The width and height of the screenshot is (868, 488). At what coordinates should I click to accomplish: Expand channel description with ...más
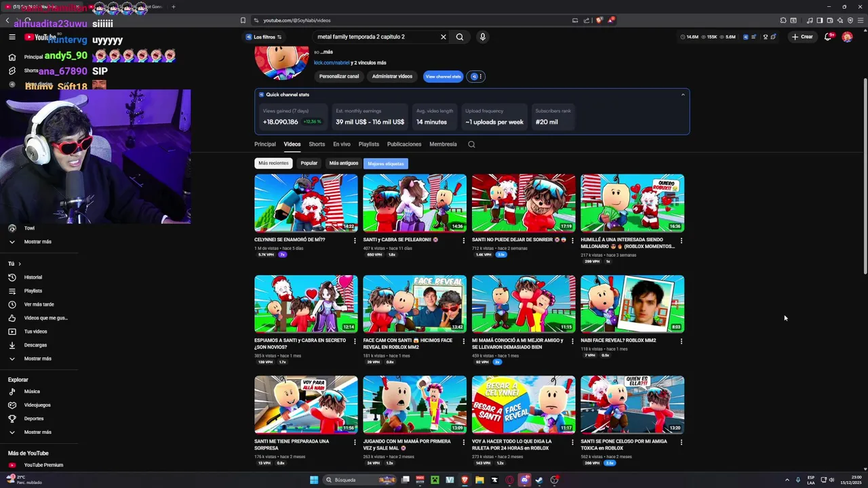coord(327,52)
